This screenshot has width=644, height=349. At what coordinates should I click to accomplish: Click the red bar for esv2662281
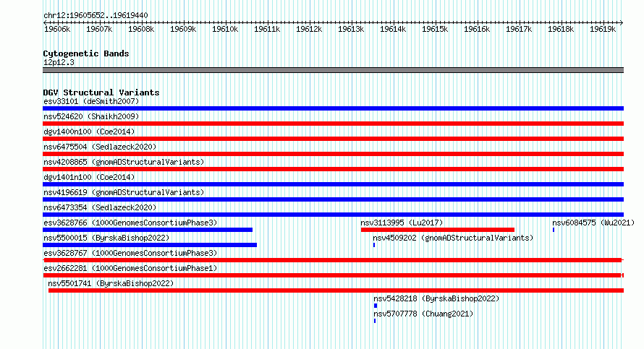[x=333, y=275]
